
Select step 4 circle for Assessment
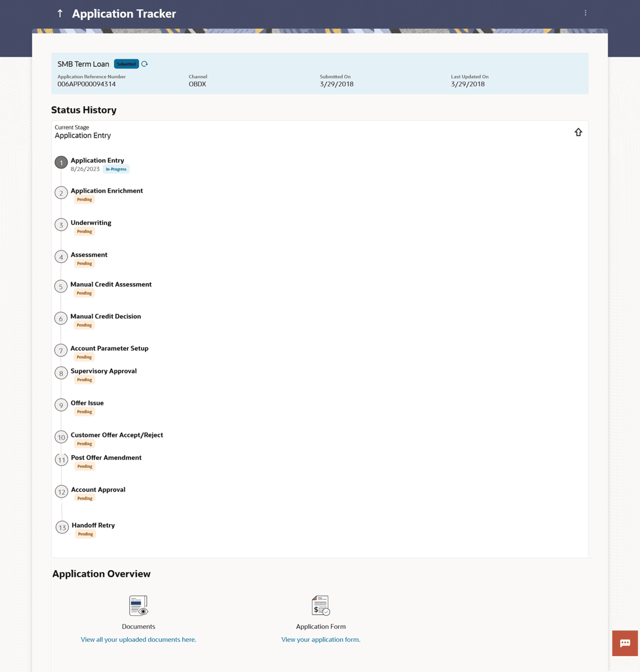(x=61, y=257)
